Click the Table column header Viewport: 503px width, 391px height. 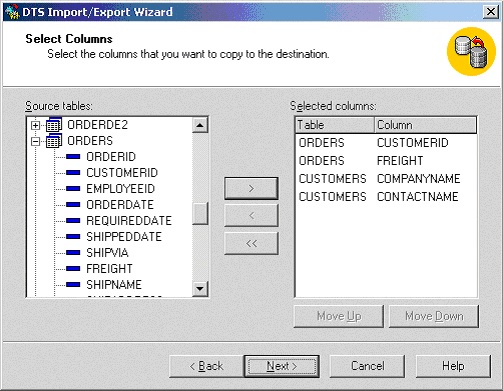pyautogui.click(x=335, y=125)
